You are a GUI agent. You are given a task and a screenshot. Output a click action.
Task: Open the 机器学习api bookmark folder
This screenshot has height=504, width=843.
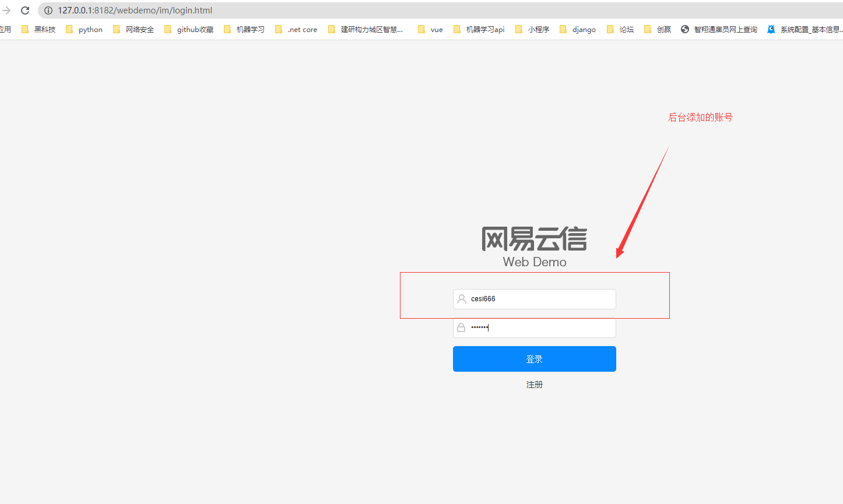tap(479, 29)
